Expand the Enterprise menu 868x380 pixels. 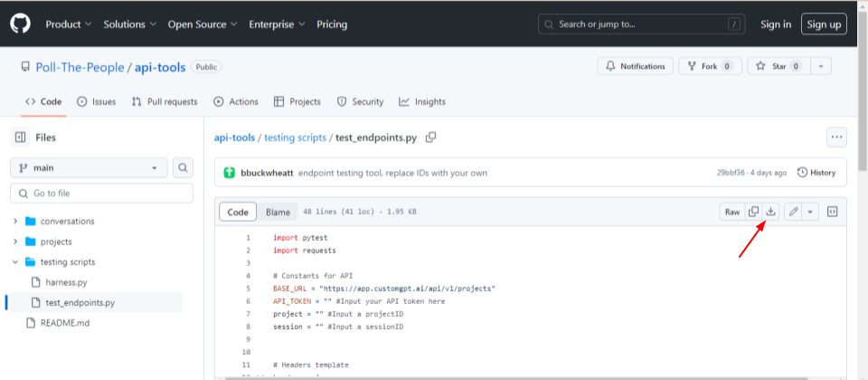click(277, 24)
